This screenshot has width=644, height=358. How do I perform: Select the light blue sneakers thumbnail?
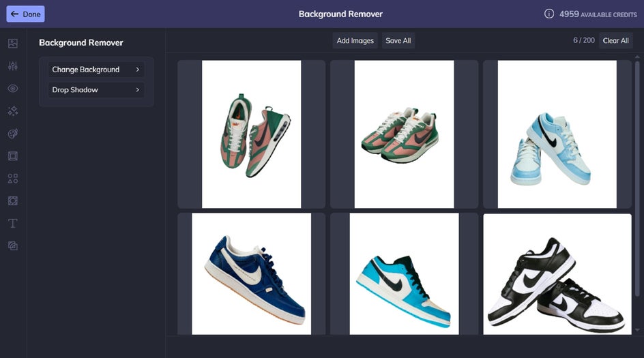click(557, 134)
